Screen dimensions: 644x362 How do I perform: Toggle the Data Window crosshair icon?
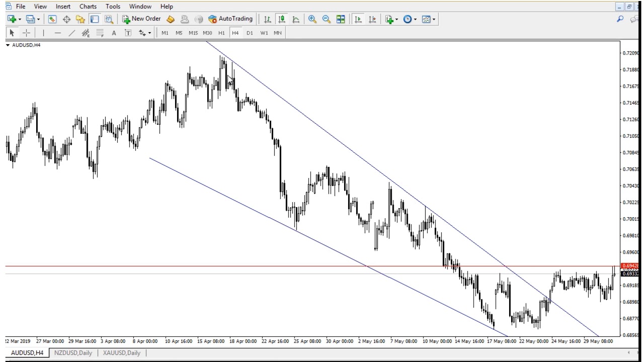[x=66, y=19]
